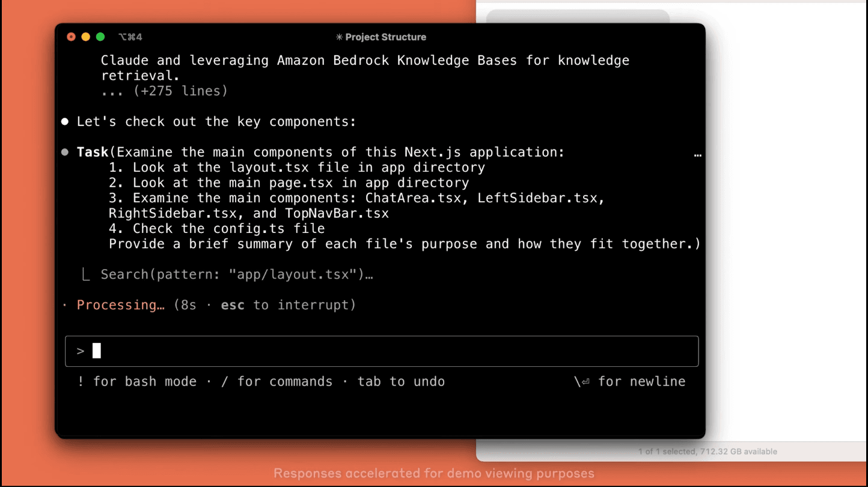868x487 pixels.
Task: Click the return-key symbol in the newline hint
Action: click(582, 382)
